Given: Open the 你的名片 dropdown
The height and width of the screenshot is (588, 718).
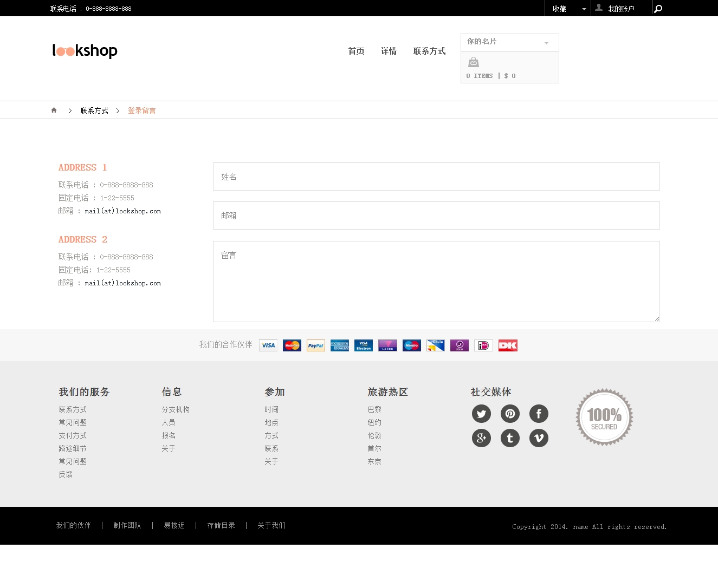Looking at the screenshot, I should pyautogui.click(x=509, y=42).
